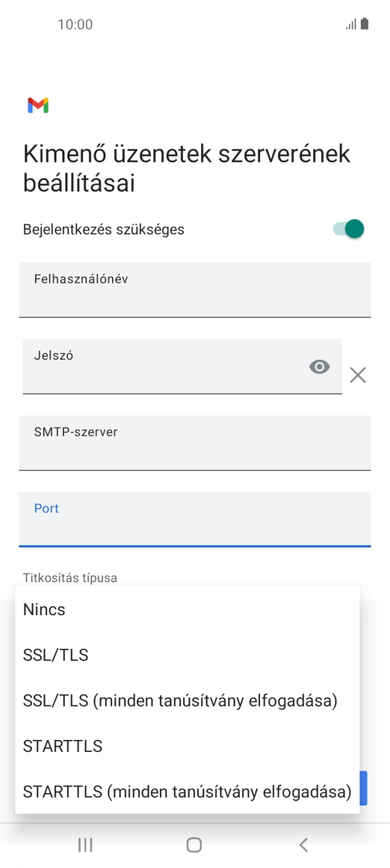The height and width of the screenshot is (868, 390).
Task: Choose SSL/TLS from the encryption list
Action: point(55,655)
